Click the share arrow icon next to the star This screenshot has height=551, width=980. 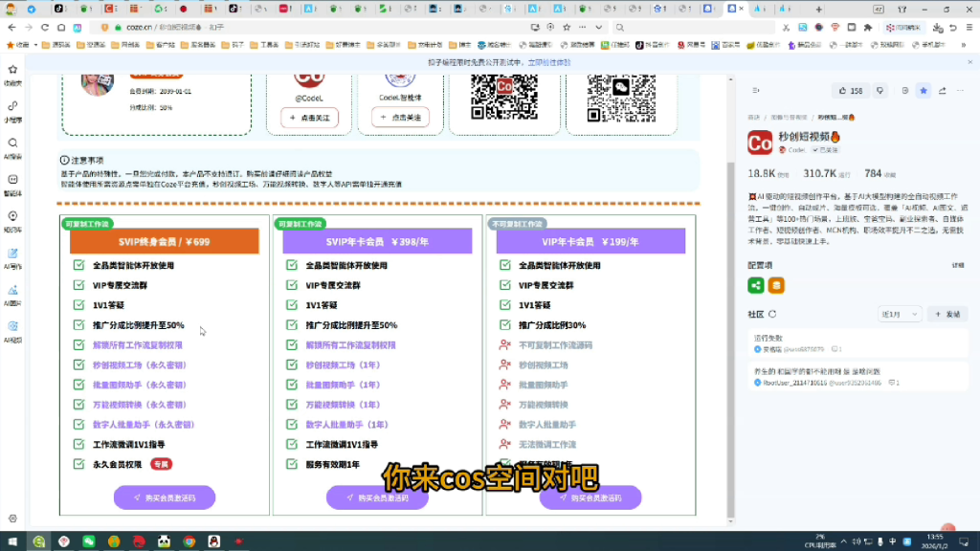click(x=942, y=91)
